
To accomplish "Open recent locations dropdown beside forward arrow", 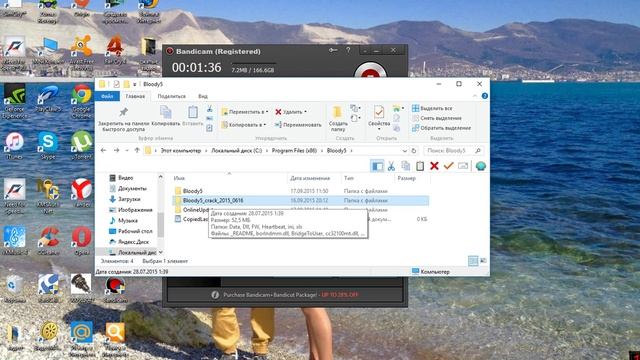I will click(127, 151).
